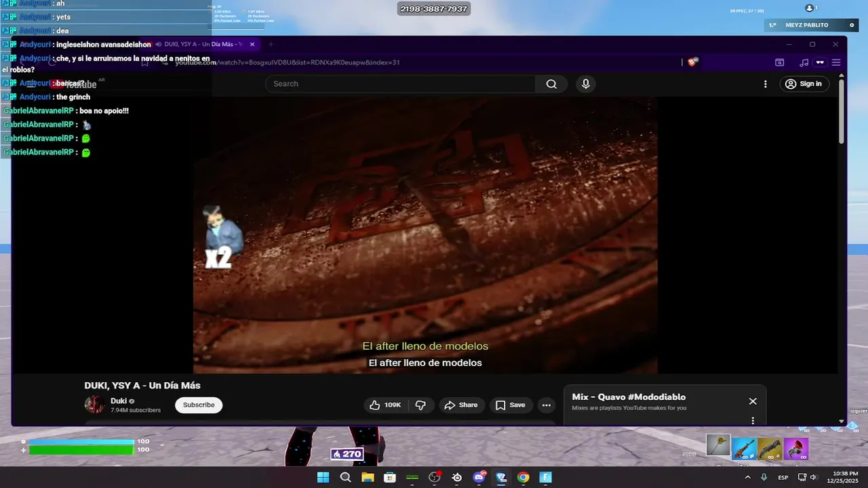Screen dimensions: 868x488
Task: Close the DUKI, YSY A browser tab
Action: click(252, 44)
